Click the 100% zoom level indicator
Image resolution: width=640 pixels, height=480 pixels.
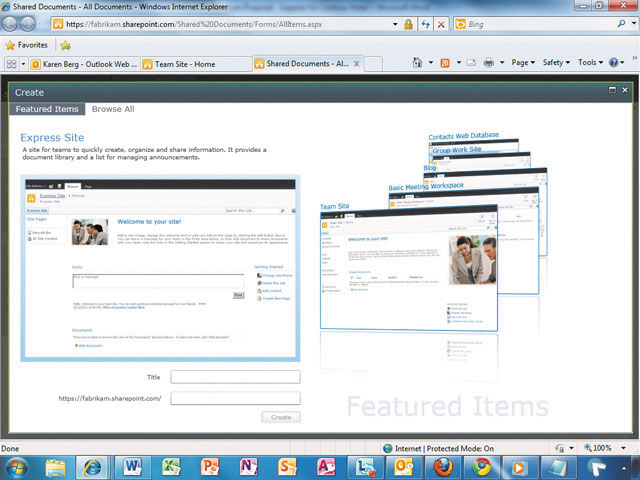tap(602, 448)
